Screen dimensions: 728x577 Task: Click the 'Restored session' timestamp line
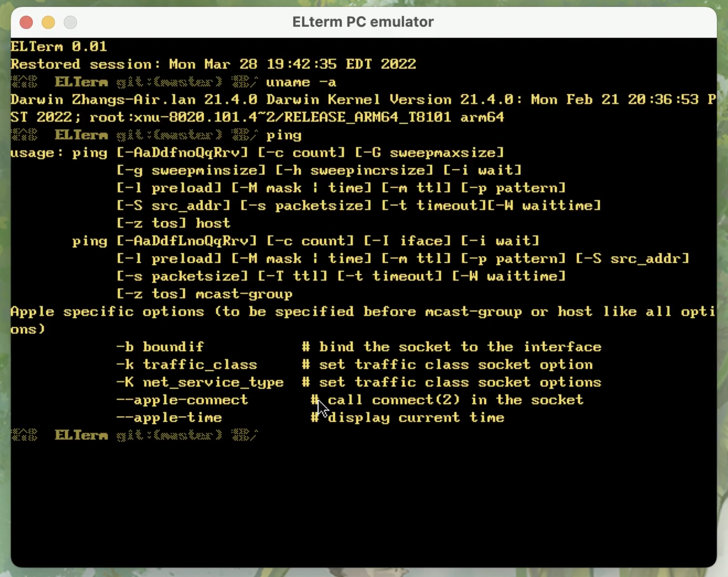click(213, 64)
